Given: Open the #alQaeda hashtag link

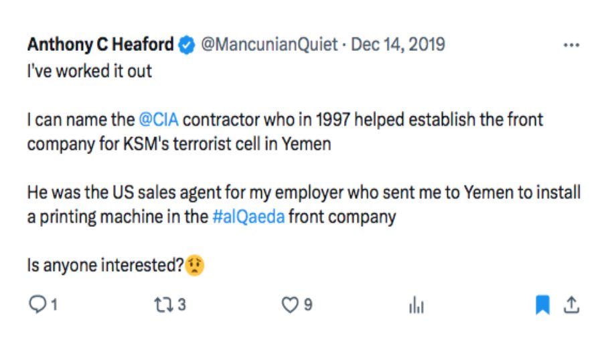Looking at the screenshot, I should pyautogui.click(x=248, y=217).
